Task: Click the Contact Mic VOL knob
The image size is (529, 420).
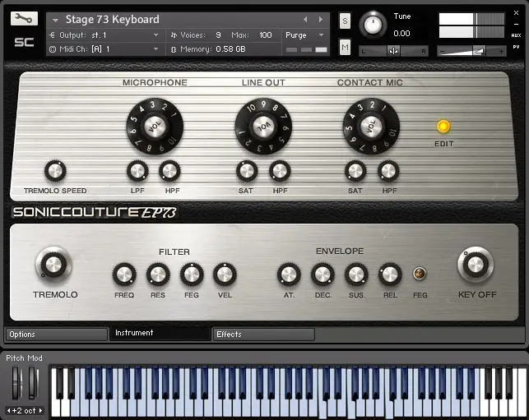Action: (x=371, y=127)
